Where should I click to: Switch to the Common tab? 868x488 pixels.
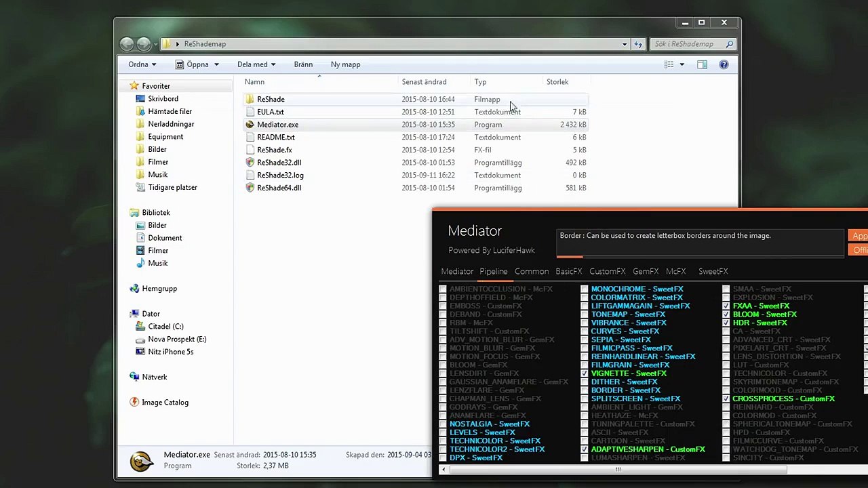coord(532,271)
